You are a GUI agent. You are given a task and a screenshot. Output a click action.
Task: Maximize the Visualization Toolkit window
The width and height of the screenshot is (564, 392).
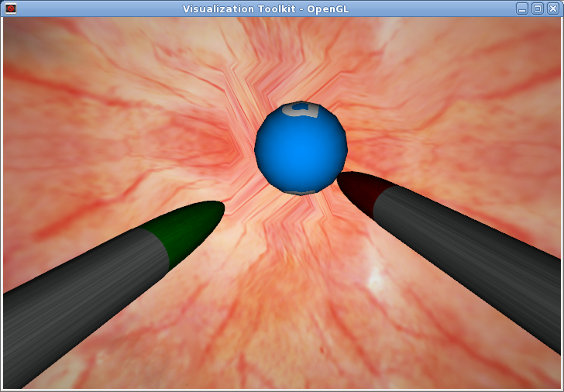537,9
